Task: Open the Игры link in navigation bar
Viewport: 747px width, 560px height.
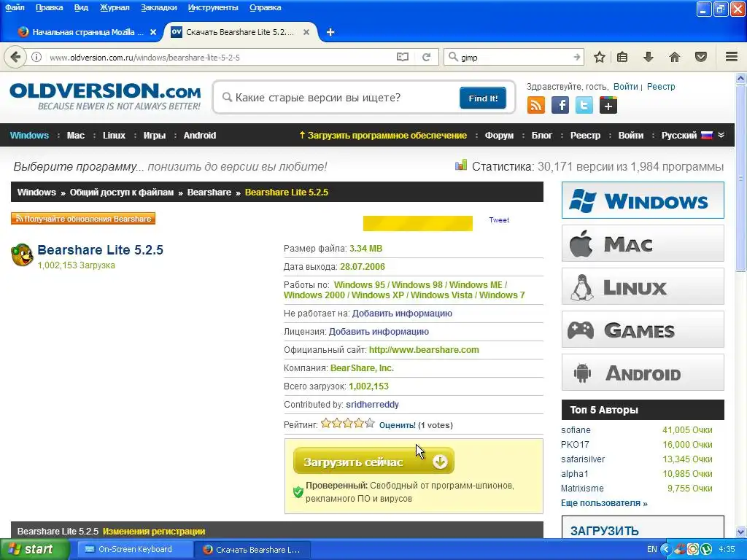Action: click(x=155, y=135)
